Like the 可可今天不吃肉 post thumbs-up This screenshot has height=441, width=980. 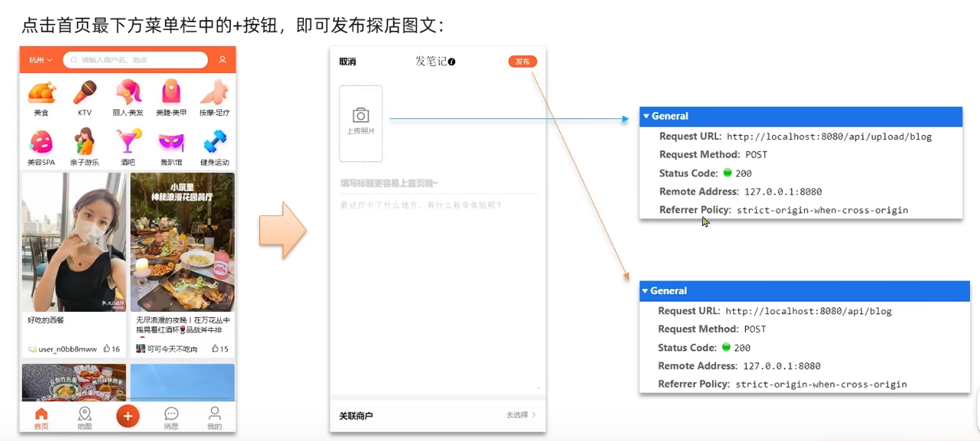(215, 349)
